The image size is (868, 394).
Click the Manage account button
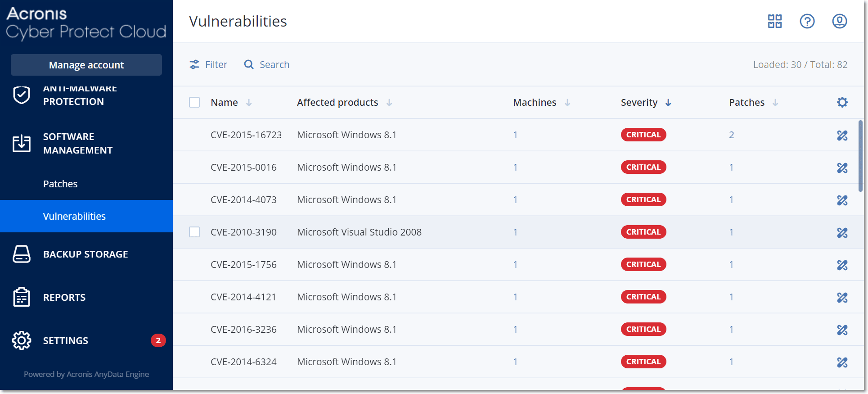86,65
